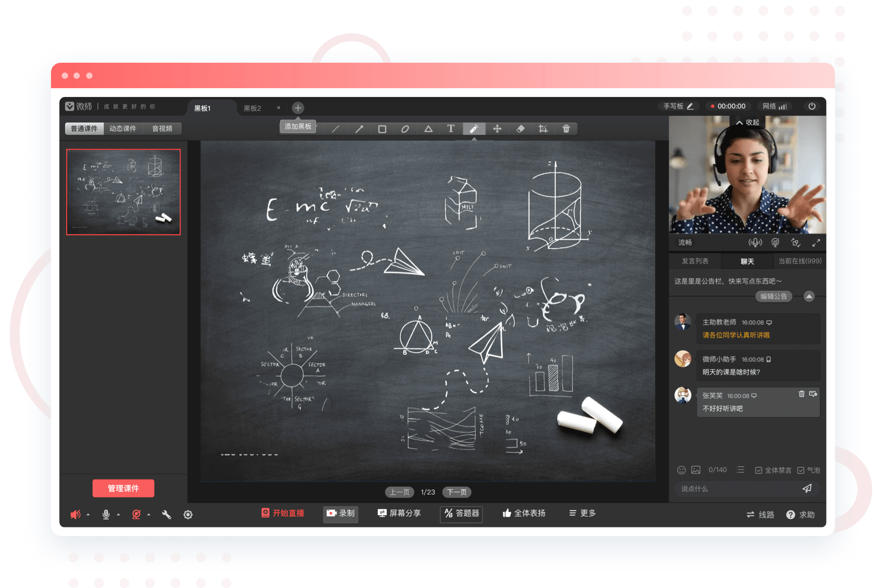This screenshot has width=882, height=588.
Task: Select the 音视频 tab
Action: tap(162, 128)
